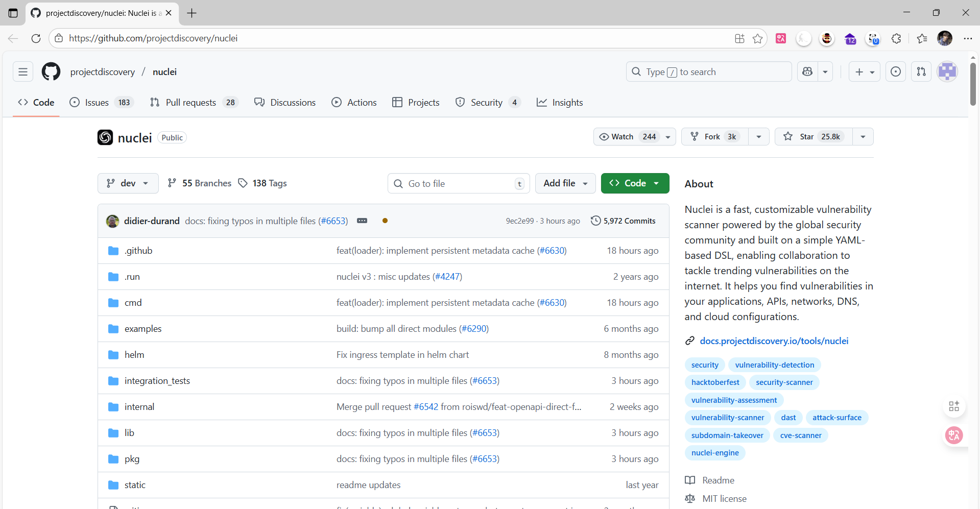Click the floating translate icon
Image resolution: width=980 pixels, height=509 pixels.
point(953,435)
